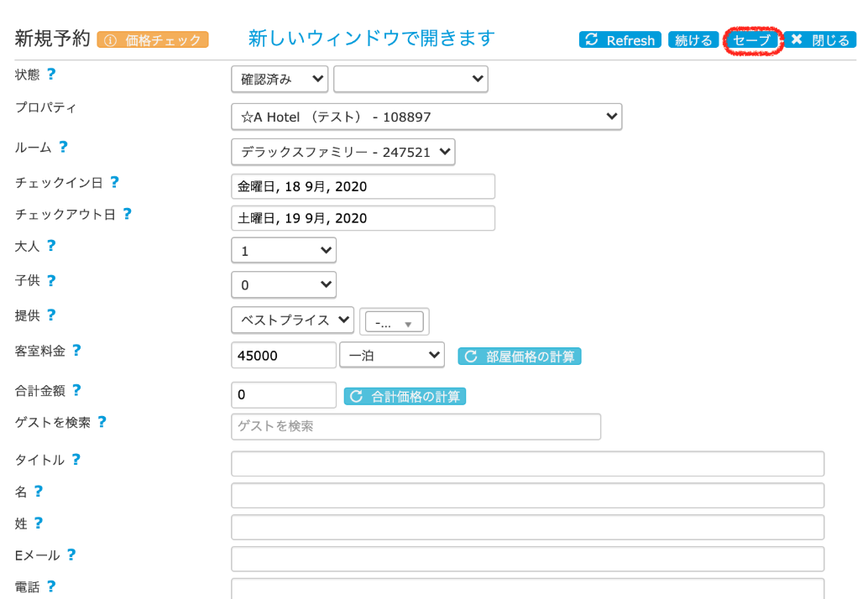Click the help icon next to 状態

51,74
